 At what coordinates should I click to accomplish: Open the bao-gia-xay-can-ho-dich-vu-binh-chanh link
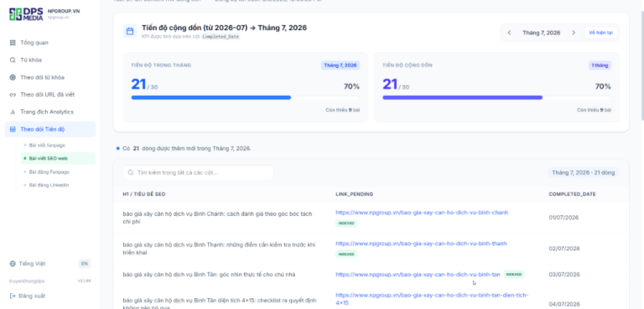(422, 212)
